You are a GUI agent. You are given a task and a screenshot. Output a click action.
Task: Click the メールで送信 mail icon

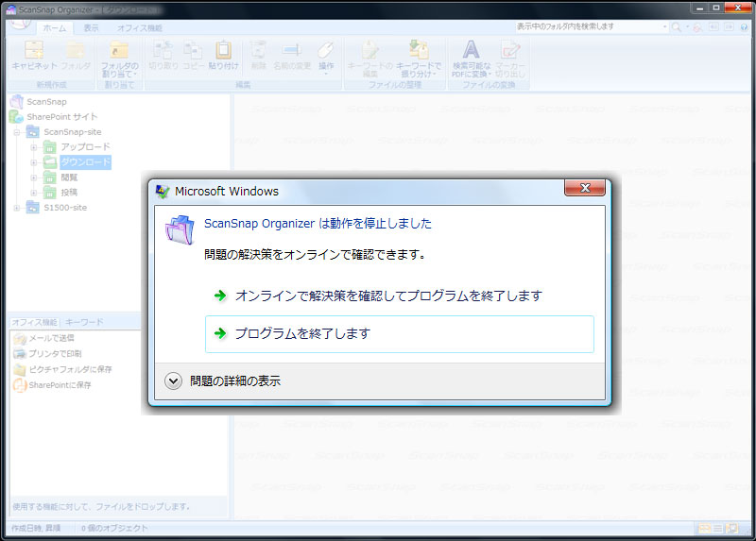click(20, 338)
